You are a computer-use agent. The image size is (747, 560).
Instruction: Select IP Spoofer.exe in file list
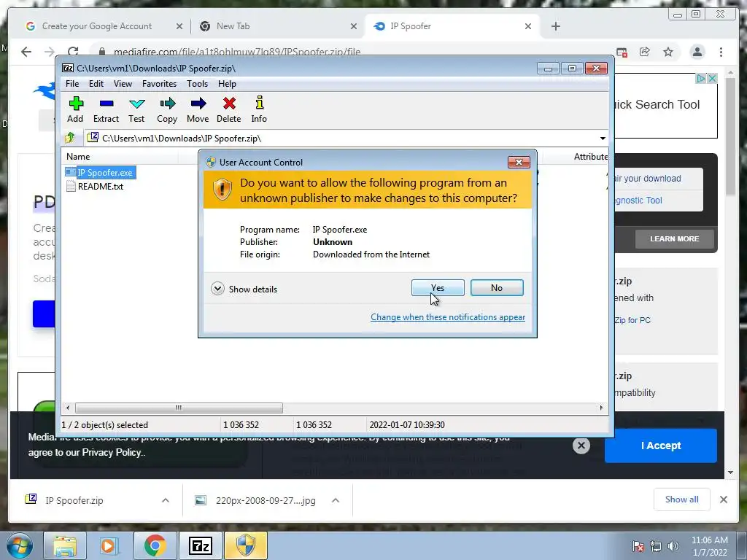coord(101,172)
